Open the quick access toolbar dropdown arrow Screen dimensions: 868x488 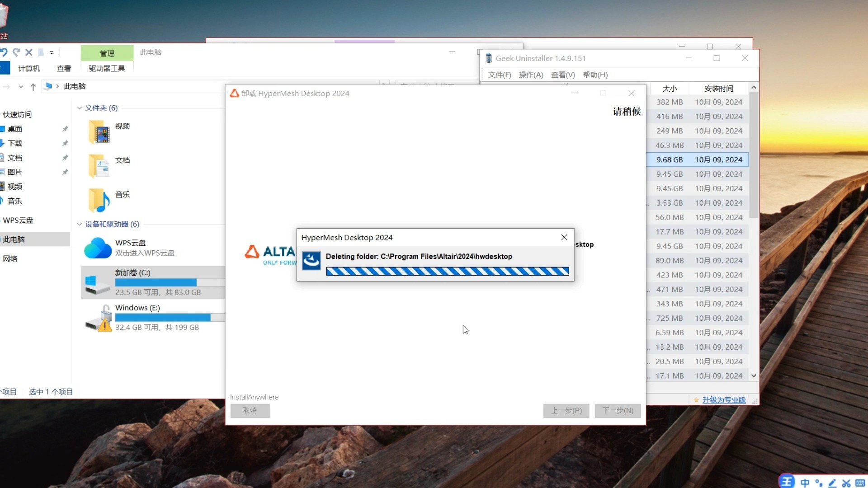pos(52,53)
